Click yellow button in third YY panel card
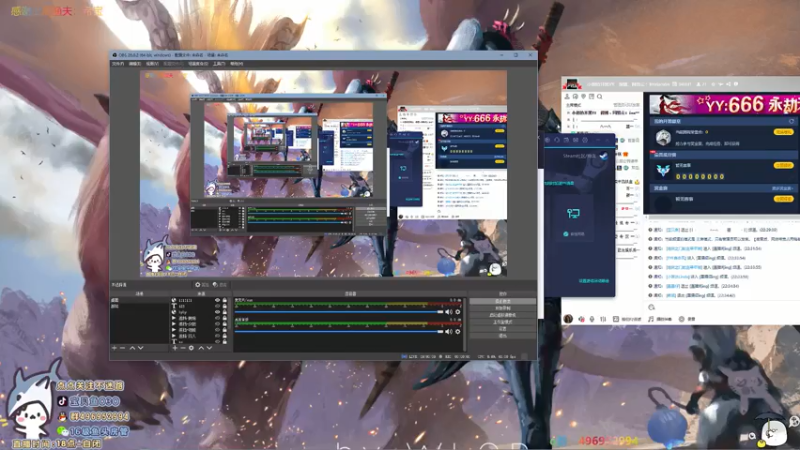The image size is (800, 450). 783,199
